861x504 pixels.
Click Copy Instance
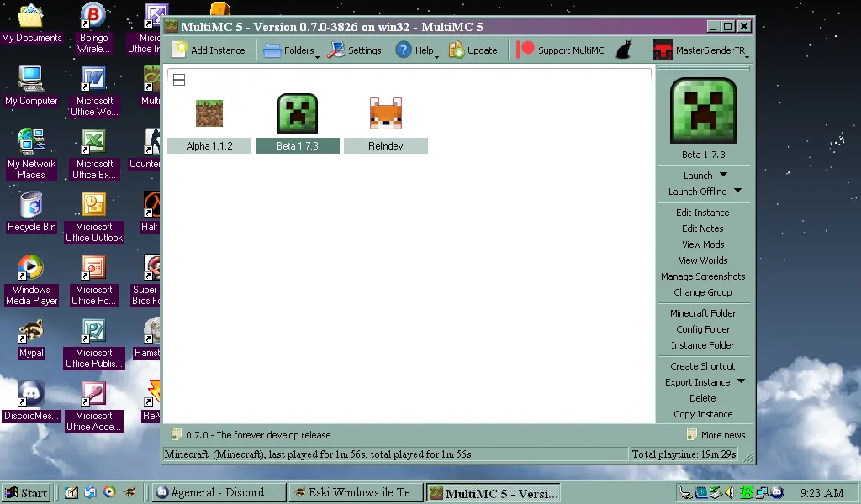pos(703,414)
